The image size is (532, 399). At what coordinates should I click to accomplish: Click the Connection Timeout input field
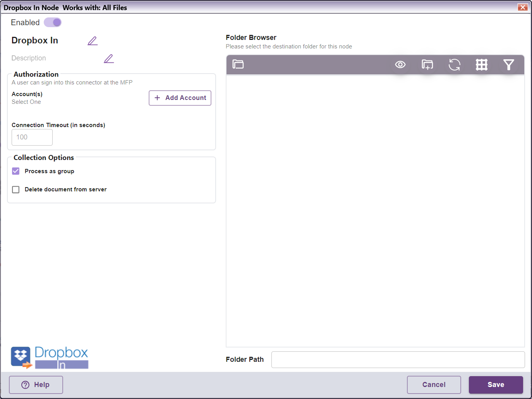(32, 137)
